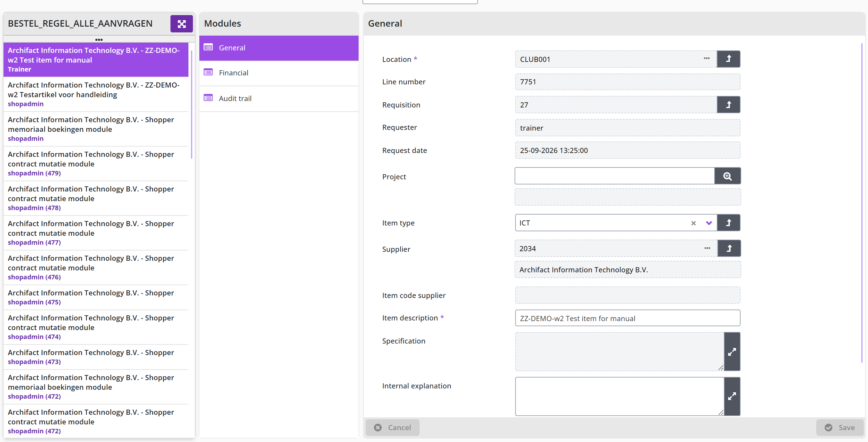
Task: Click the up-arrow button next to Item type
Action: [x=728, y=223]
